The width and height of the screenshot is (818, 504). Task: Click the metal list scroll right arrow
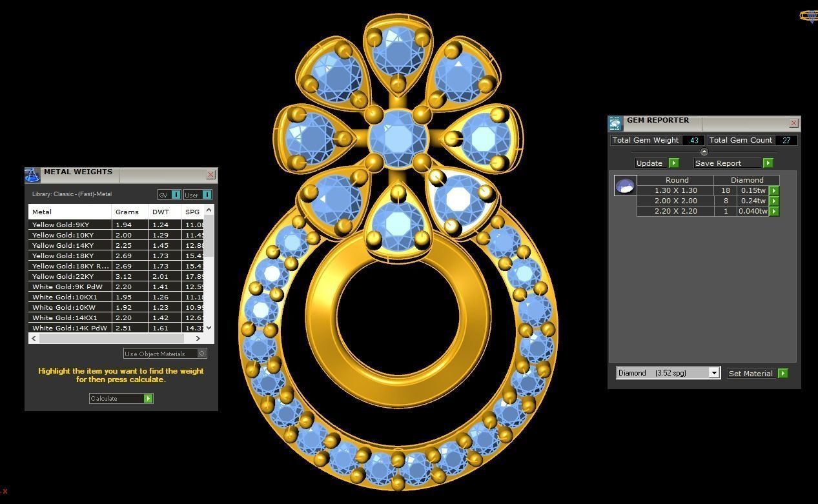[x=198, y=338]
